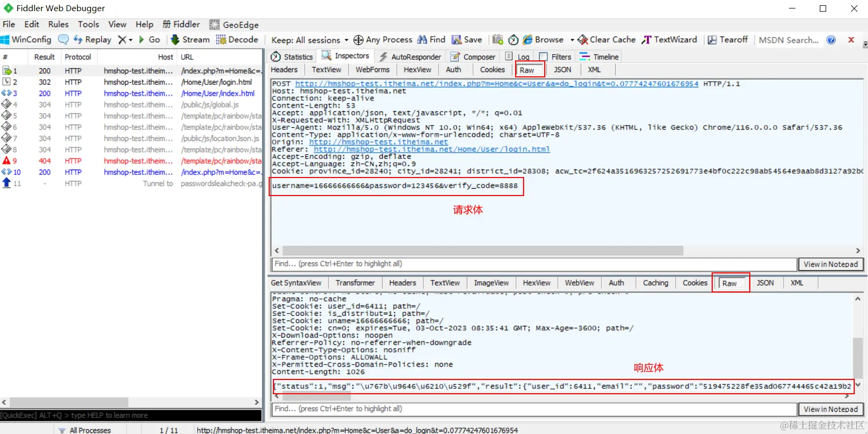Click the request pane scroll right arrow
Screen dimensions: 868x434
click(858, 251)
